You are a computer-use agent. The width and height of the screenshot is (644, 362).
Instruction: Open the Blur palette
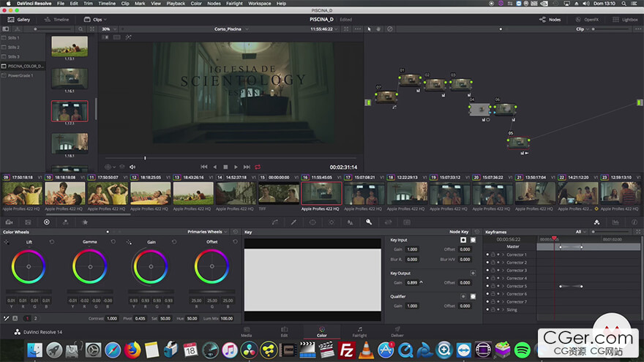coord(350,222)
